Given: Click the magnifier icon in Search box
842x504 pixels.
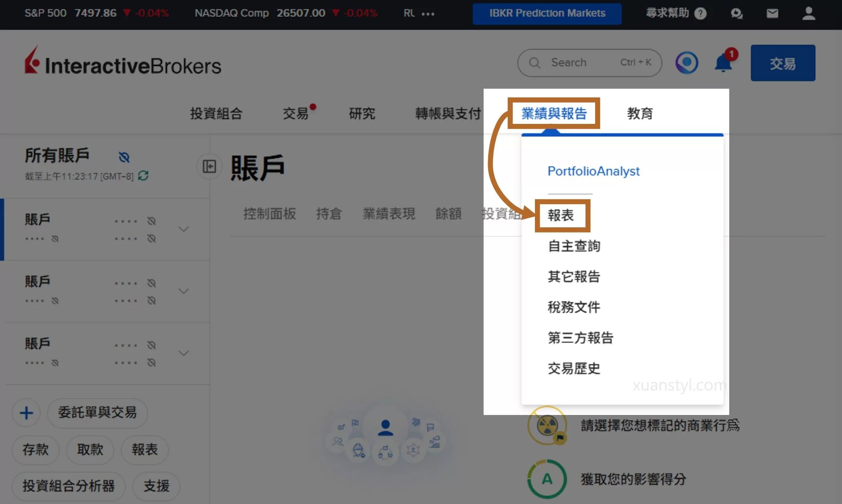Looking at the screenshot, I should (x=534, y=63).
